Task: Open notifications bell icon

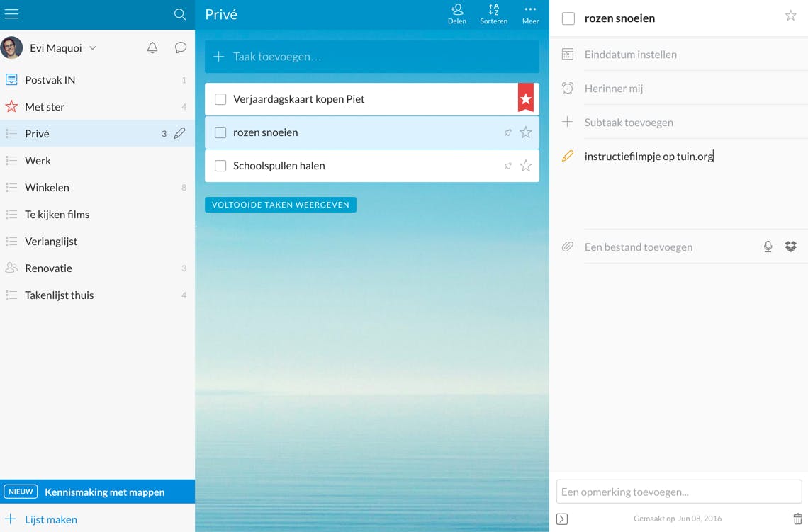Action: coord(152,48)
